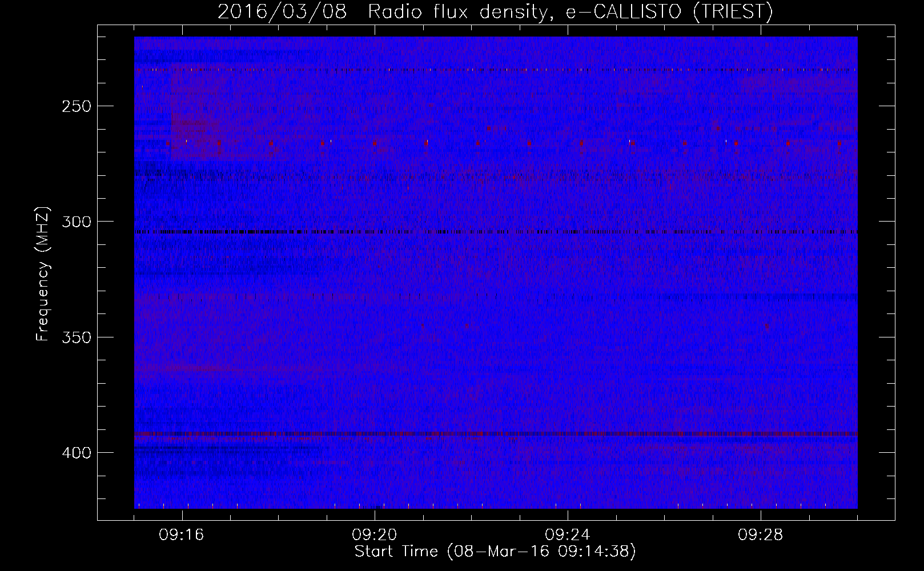The height and width of the screenshot is (571, 924).
Task: Click the 400 frequency tick label
Action: tap(77, 453)
